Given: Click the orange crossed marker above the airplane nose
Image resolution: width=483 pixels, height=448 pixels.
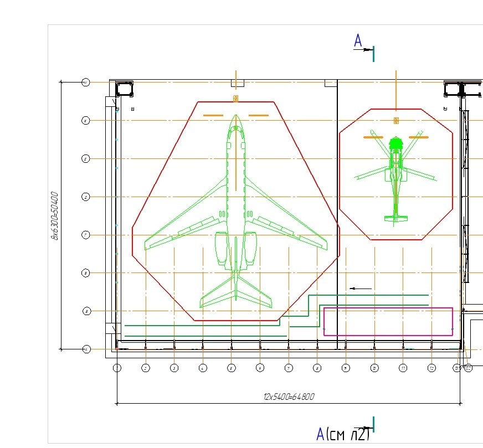Looking at the screenshot, I should click(235, 99).
